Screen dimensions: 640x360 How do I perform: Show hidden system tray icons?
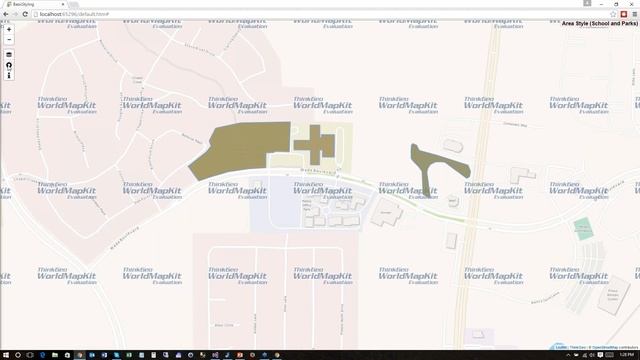click(568, 355)
